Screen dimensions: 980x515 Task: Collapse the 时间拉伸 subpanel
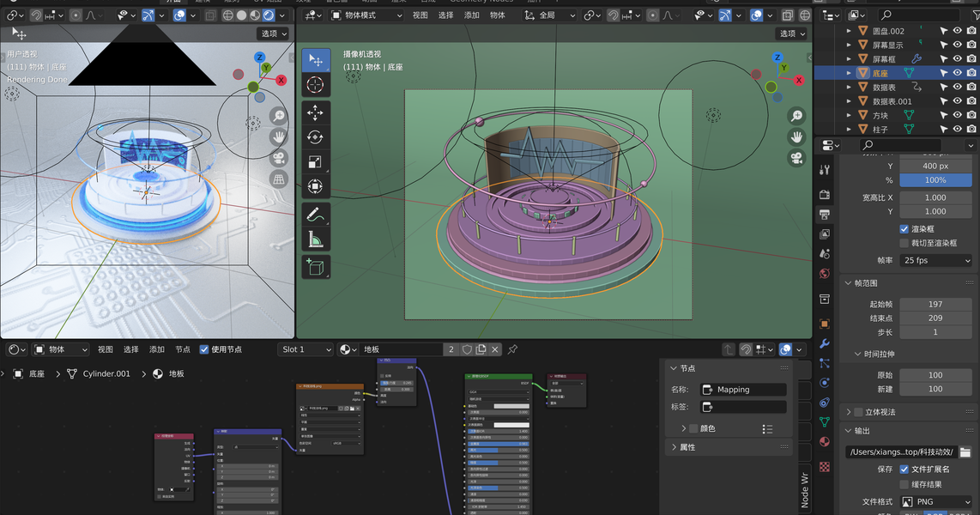pos(858,354)
